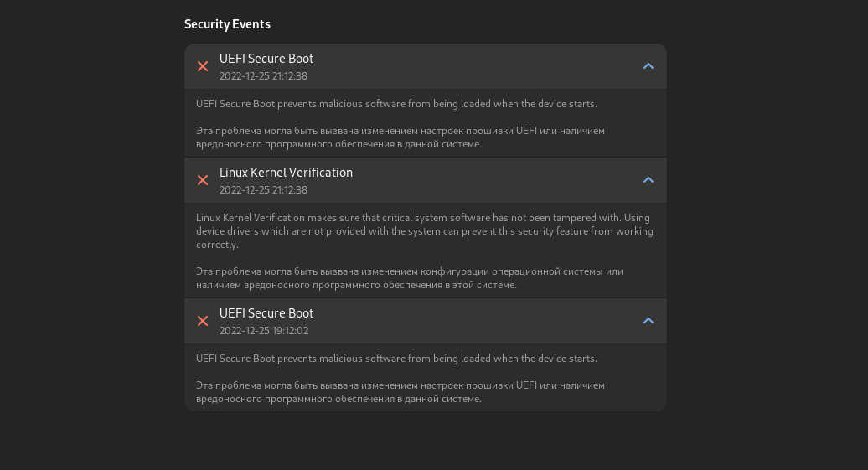Click the Russian text in the topmost UEFI event
868x470 pixels.
pos(400,137)
